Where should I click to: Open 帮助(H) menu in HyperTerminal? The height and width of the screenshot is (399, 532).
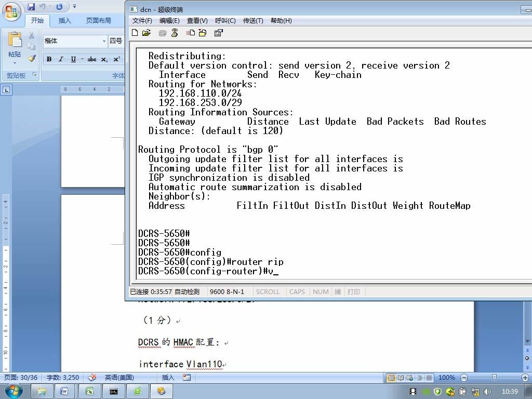click(281, 21)
